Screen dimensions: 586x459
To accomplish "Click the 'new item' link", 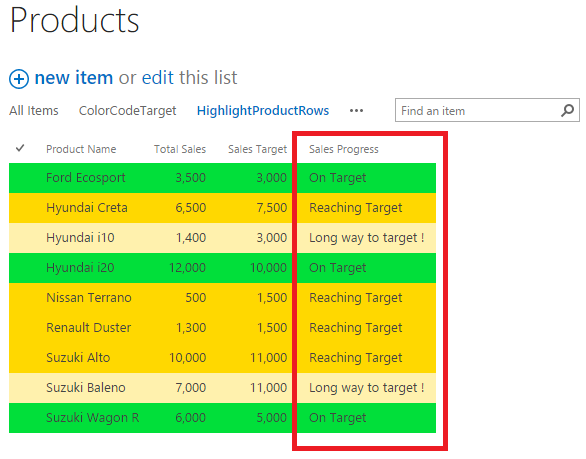I will click(74, 78).
